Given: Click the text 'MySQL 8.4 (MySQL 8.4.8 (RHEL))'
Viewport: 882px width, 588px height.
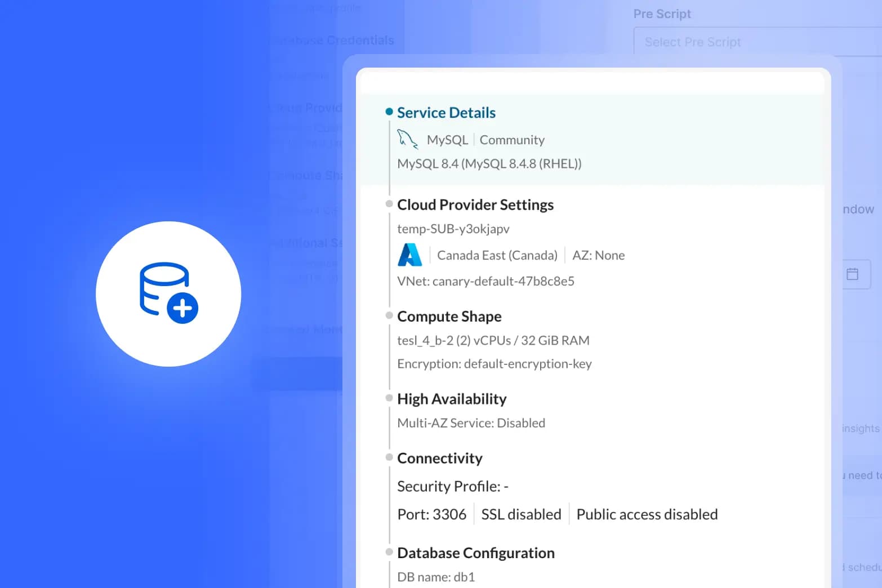Looking at the screenshot, I should (489, 164).
